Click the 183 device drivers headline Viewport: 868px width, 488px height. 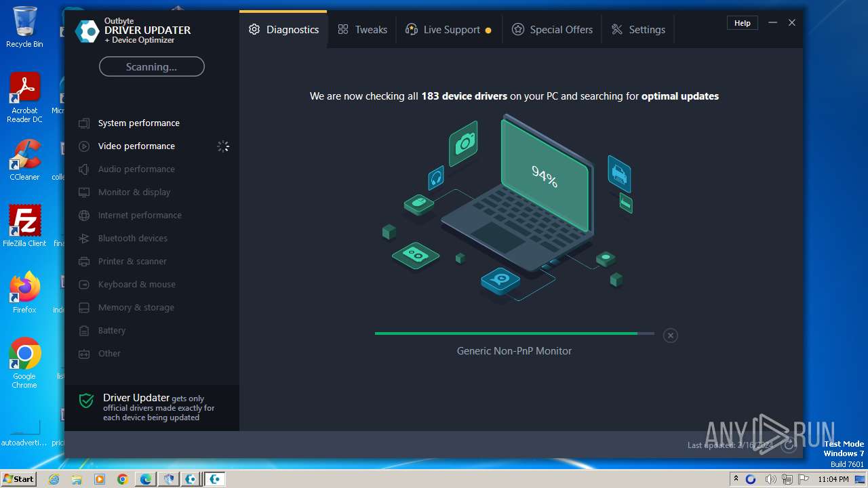click(x=514, y=96)
